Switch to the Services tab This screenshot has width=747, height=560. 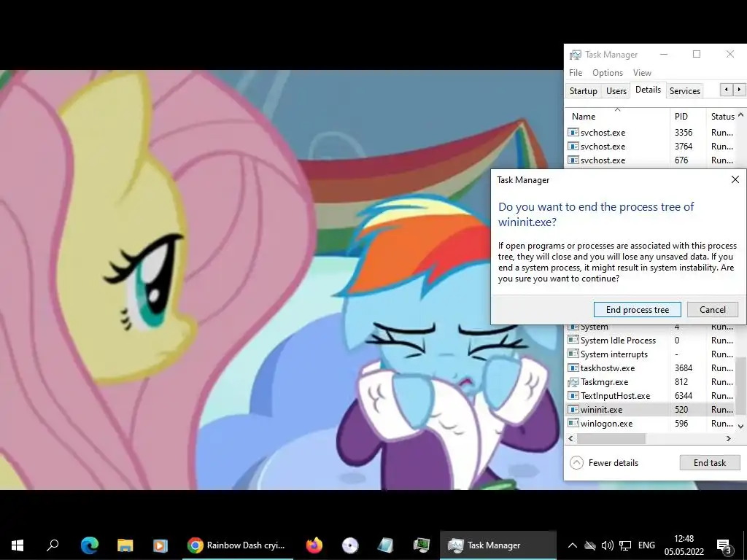click(684, 90)
